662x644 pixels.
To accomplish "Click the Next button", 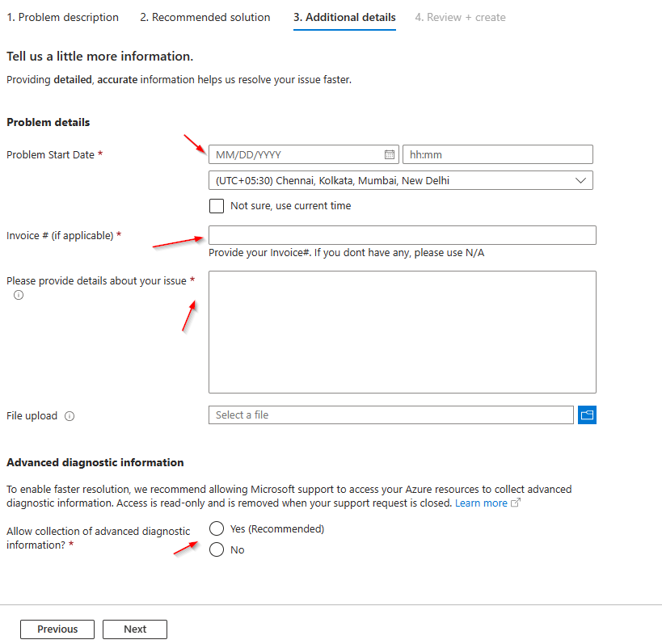I will [x=134, y=629].
